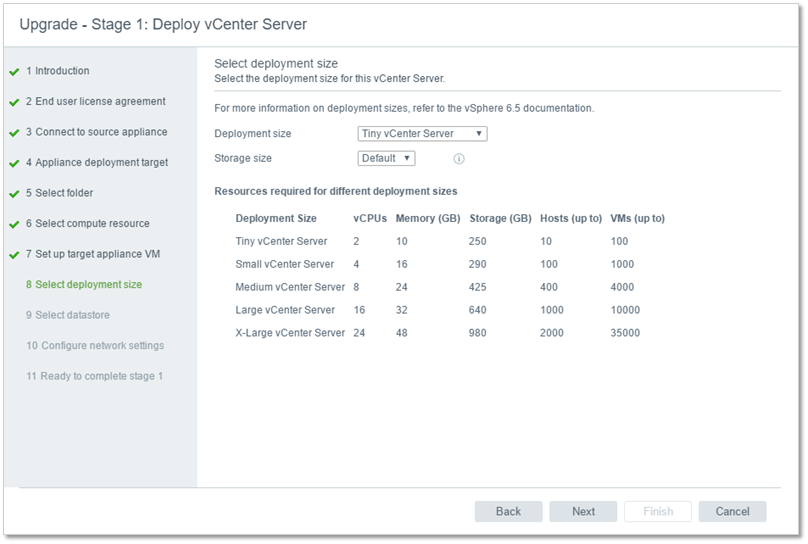Click the VMs (up to) column header

tap(637, 218)
